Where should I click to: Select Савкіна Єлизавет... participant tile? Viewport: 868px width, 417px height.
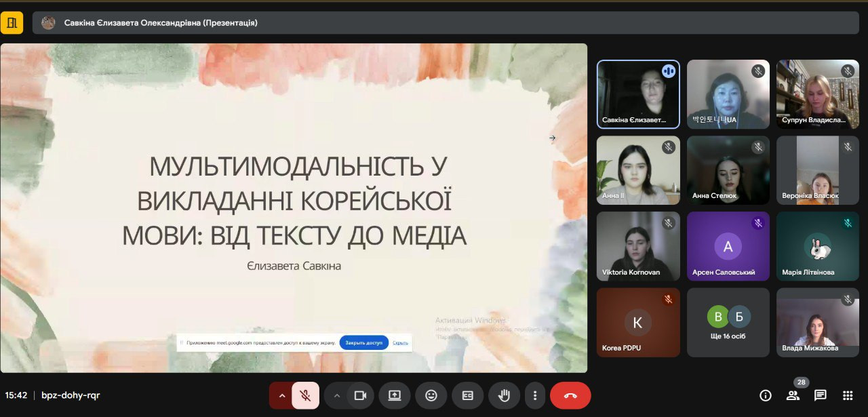click(638, 94)
